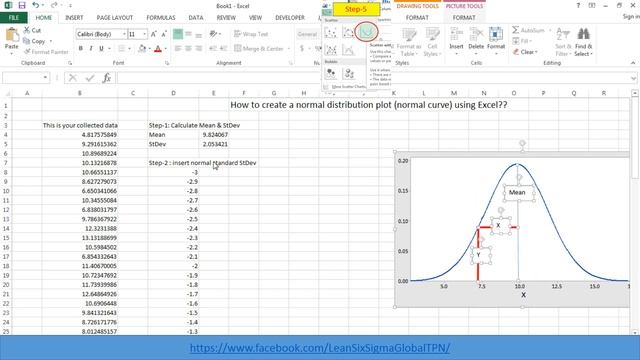Screen dimensions: 640x360
Task: Click the Undo arrow icon
Action: click(x=36, y=5)
